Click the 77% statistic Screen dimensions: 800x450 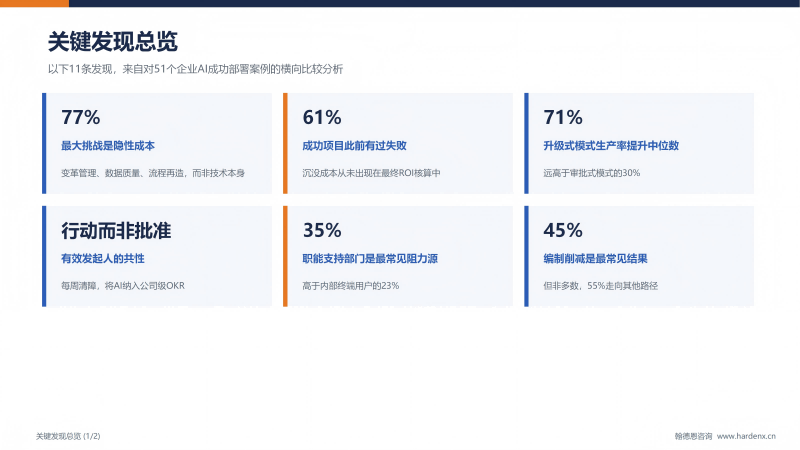click(81, 117)
